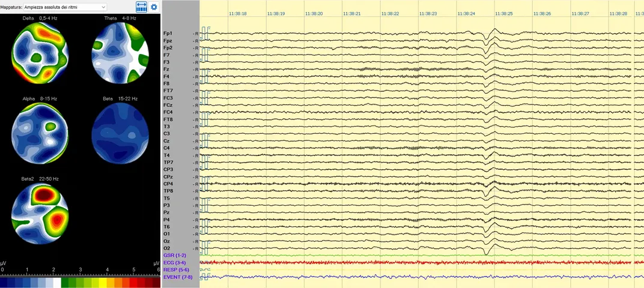
Task: Select the Alpha 8-15 Hz topographic map
Action: tap(40, 133)
